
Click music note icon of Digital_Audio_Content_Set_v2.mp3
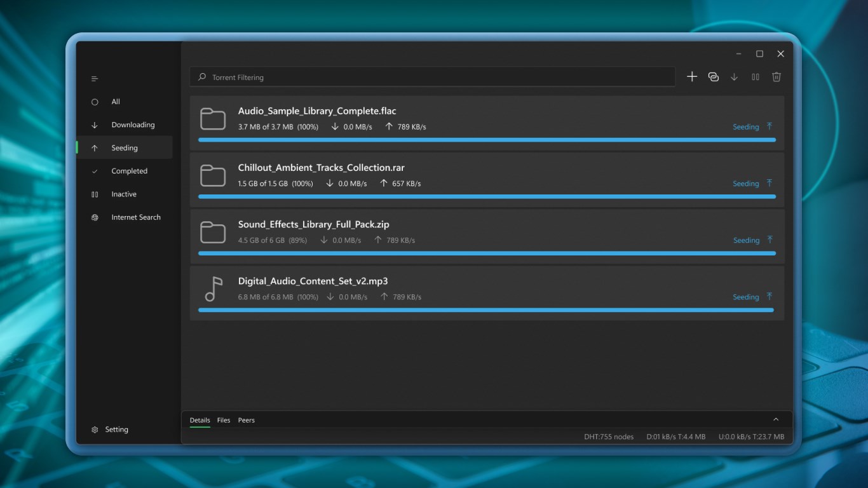[x=214, y=289]
